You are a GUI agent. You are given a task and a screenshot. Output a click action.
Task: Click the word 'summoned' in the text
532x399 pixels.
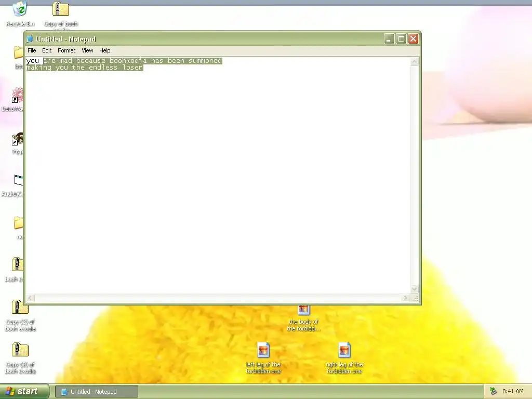click(x=205, y=61)
